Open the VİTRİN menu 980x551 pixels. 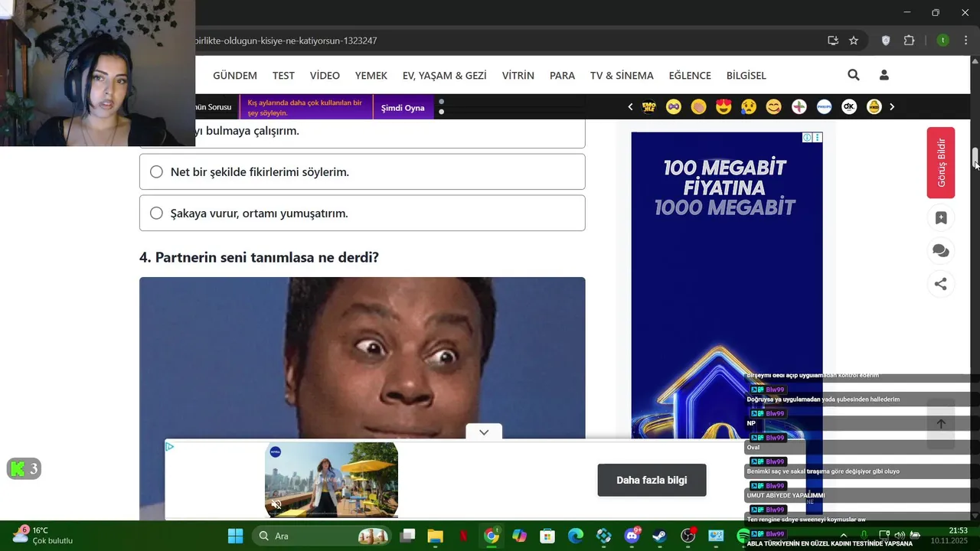(x=518, y=75)
